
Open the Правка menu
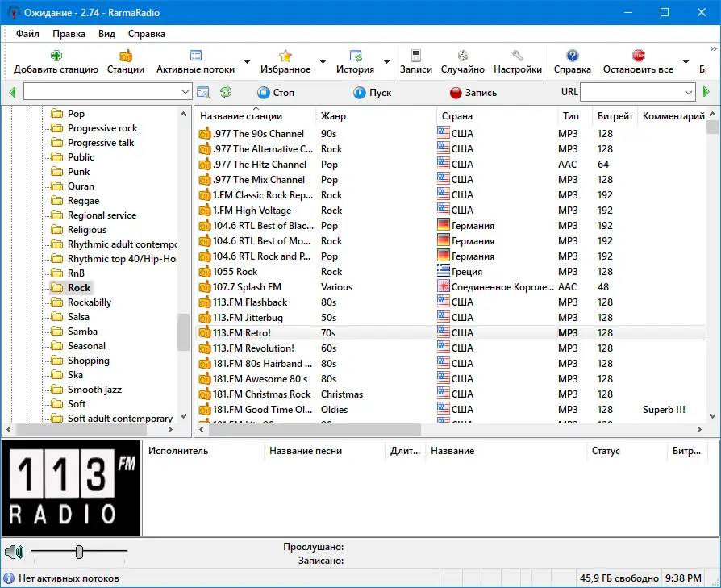(69, 34)
